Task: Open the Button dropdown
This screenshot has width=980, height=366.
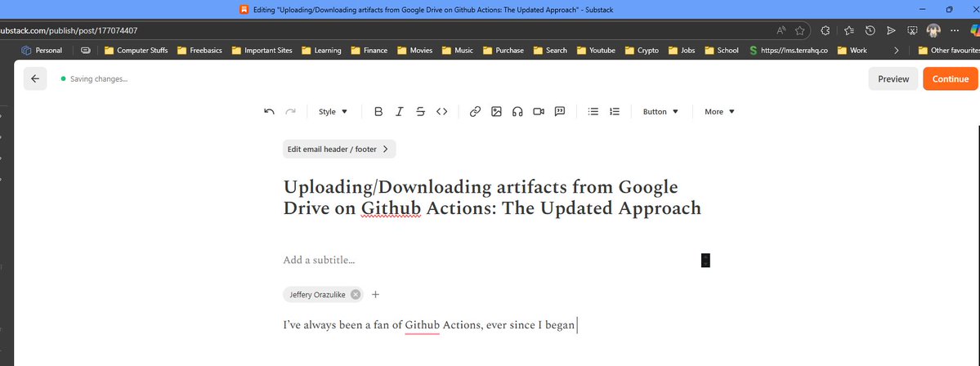Action: click(x=660, y=112)
